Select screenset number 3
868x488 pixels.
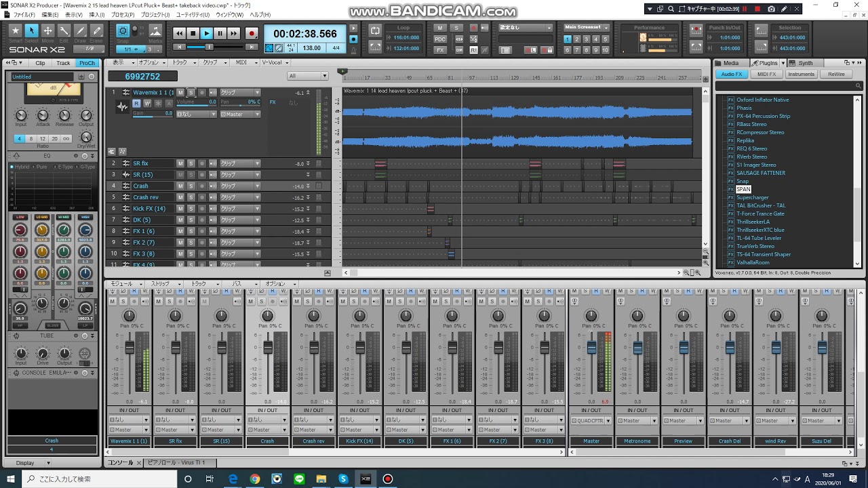(x=587, y=39)
